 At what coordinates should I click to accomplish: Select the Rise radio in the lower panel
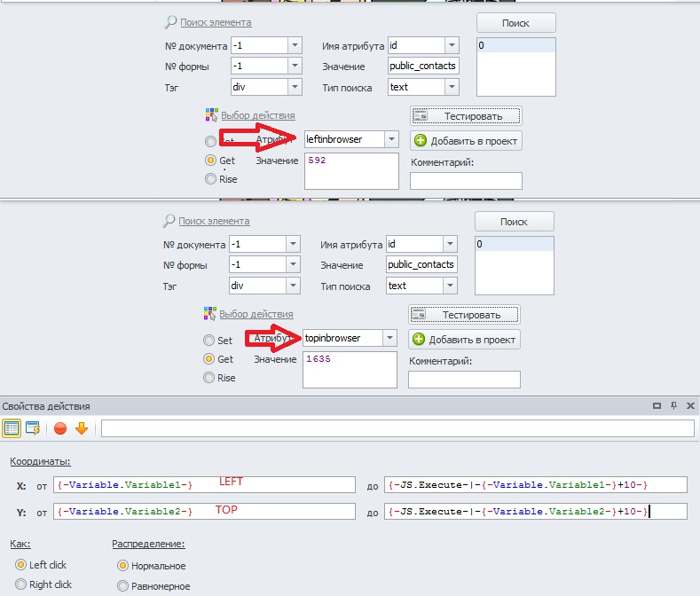[x=208, y=378]
